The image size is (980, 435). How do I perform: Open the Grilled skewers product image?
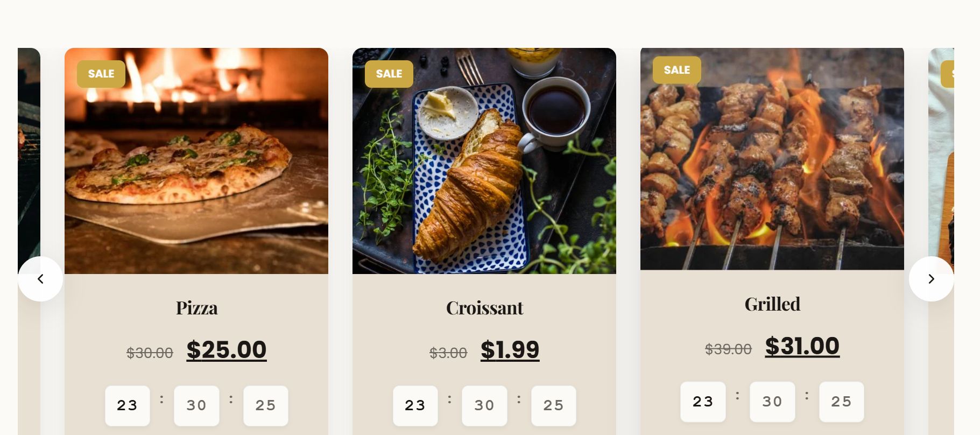click(x=772, y=159)
